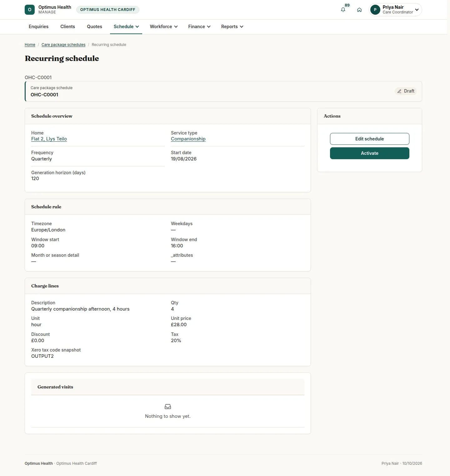Open Care package schedules breadcrumb
This screenshot has width=450, height=476.
click(x=63, y=45)
